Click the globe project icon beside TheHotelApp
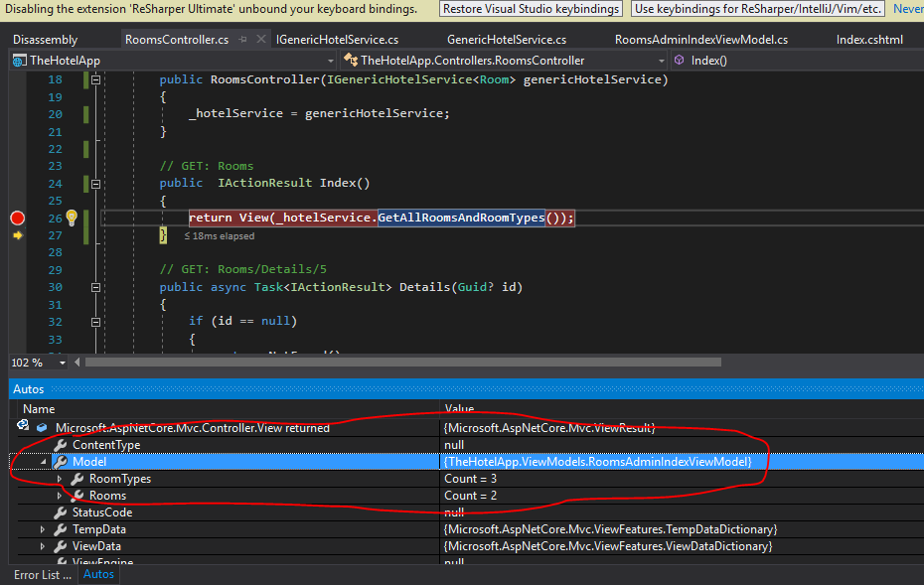The image size is (924, 585). (x=20, y=61)
